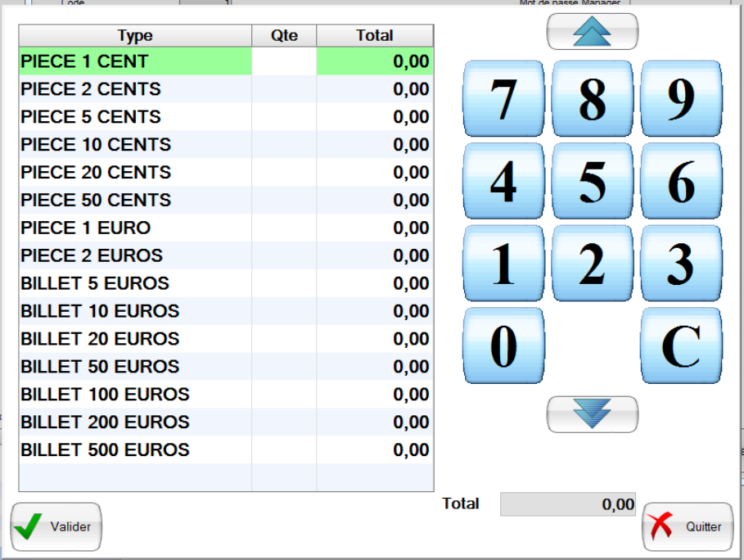Viewport: 744px width, 560px height.
Task: Click the red X Quitter button
Action: coord(688,526)
